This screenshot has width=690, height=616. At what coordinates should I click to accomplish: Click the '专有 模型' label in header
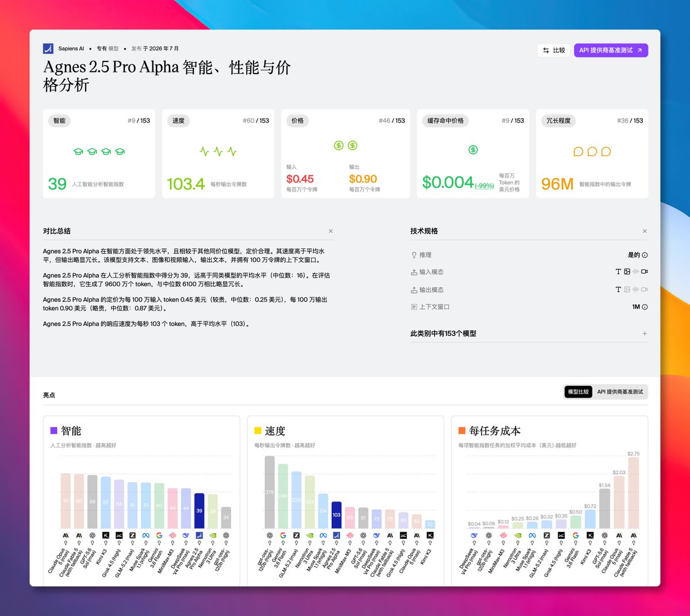108,49
